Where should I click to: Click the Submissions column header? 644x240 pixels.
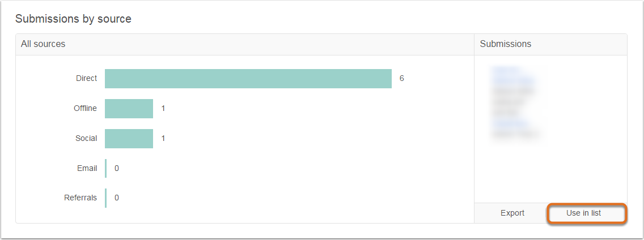pyautogui.click(x=551, y=44)
